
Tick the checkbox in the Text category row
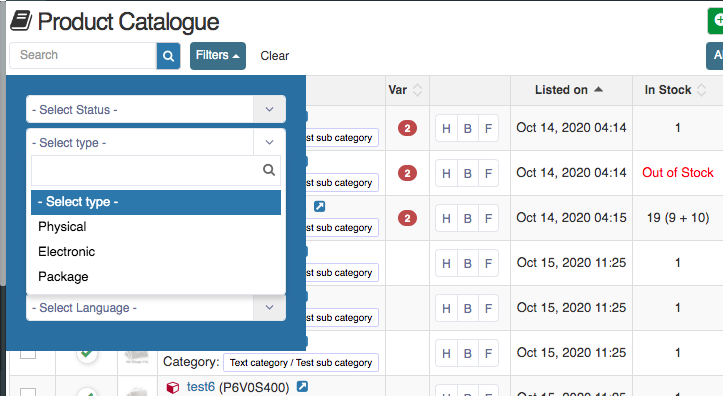click(x=28, y=354)
